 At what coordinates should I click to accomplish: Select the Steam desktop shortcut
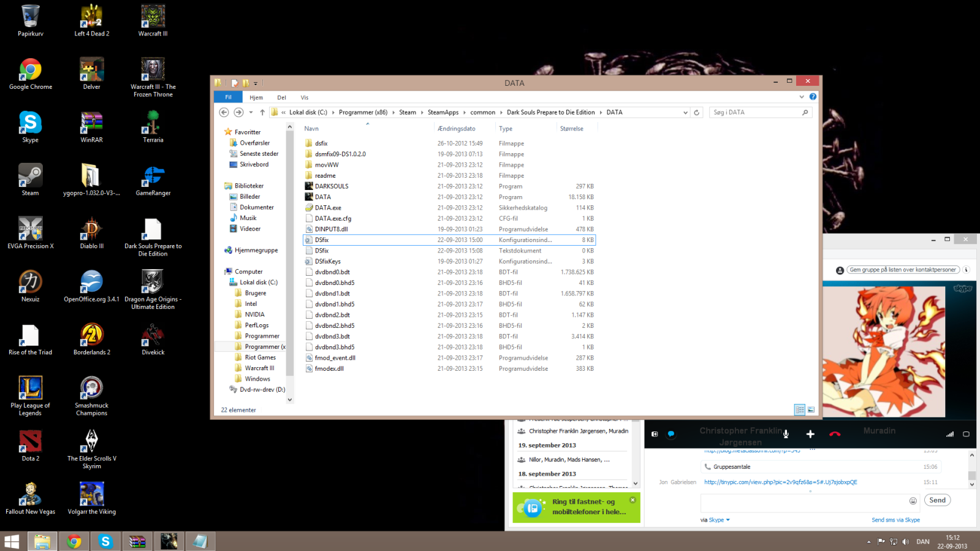(x=30, y=180)
